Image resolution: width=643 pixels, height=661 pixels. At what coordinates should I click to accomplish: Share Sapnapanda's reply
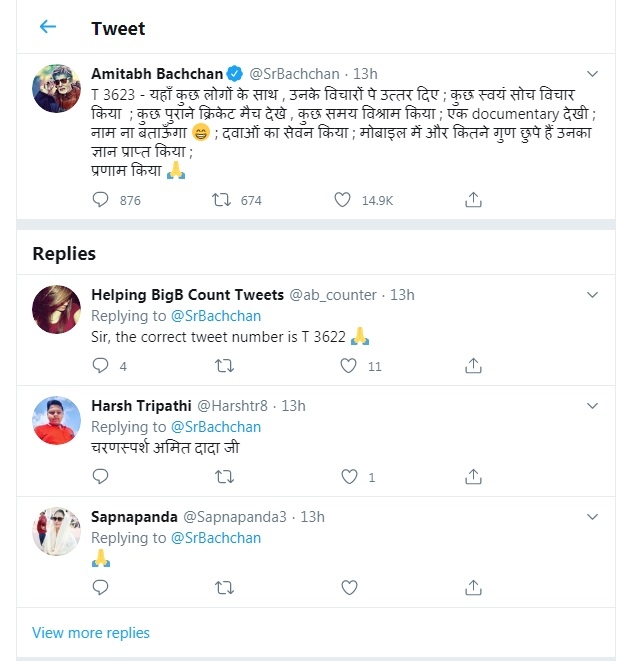pos(474,588)
